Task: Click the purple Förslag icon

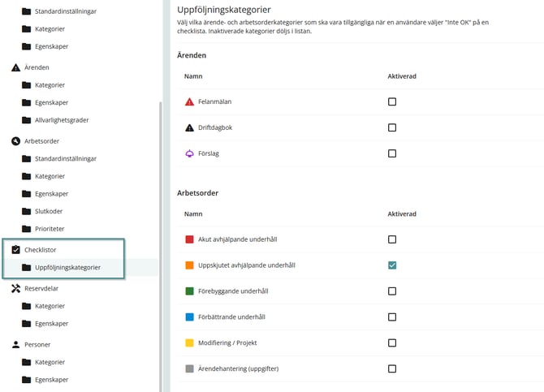Action: coord(189,153)
